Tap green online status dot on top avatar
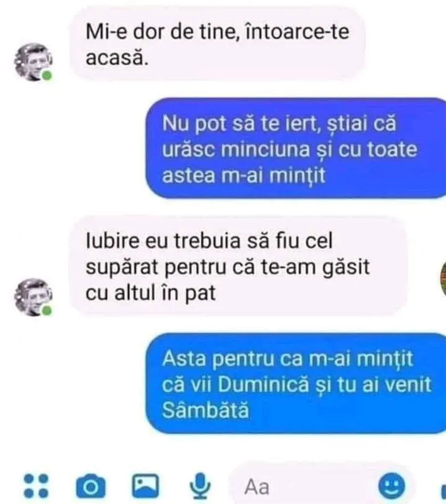The image size is (446, 504). click(47, 76)
